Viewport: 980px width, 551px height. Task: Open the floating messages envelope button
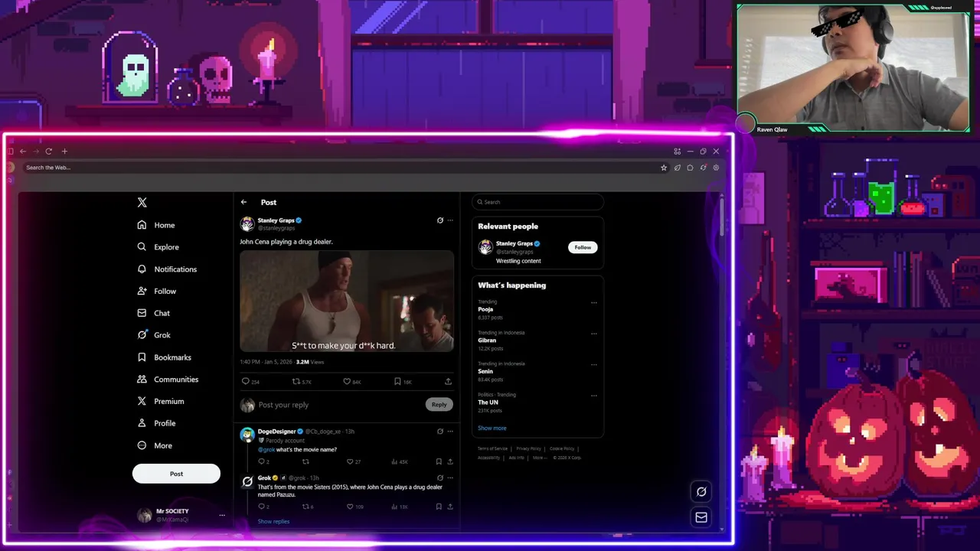click(x=701, y=517)
